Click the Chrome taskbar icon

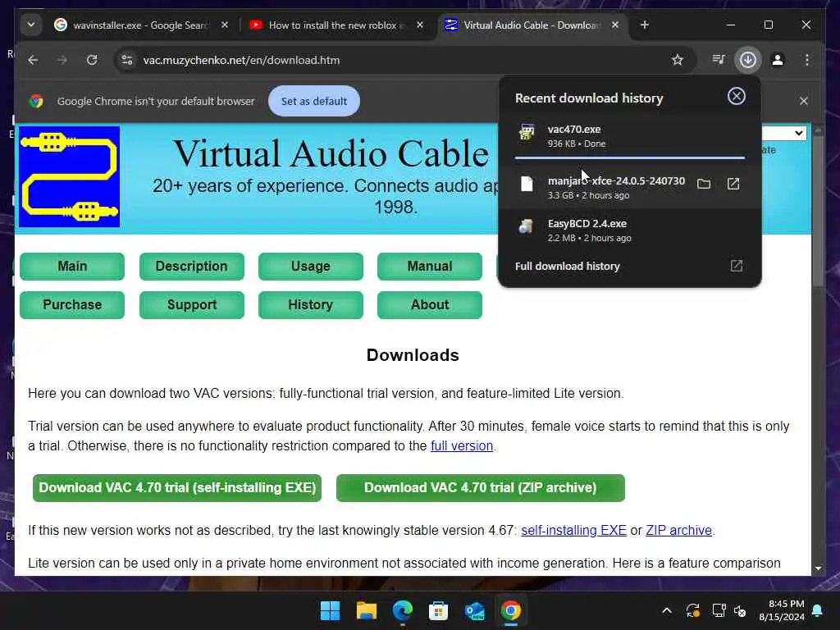coord(510,610)
